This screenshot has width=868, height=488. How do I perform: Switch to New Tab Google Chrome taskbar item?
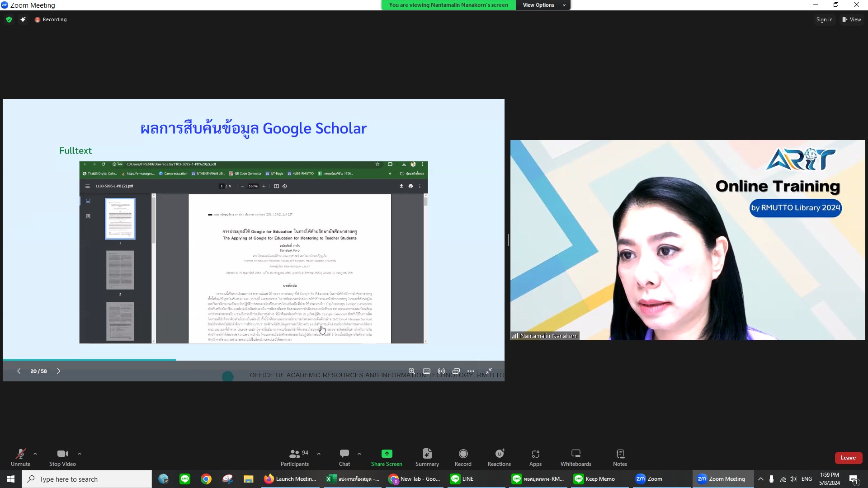point(415,479)
